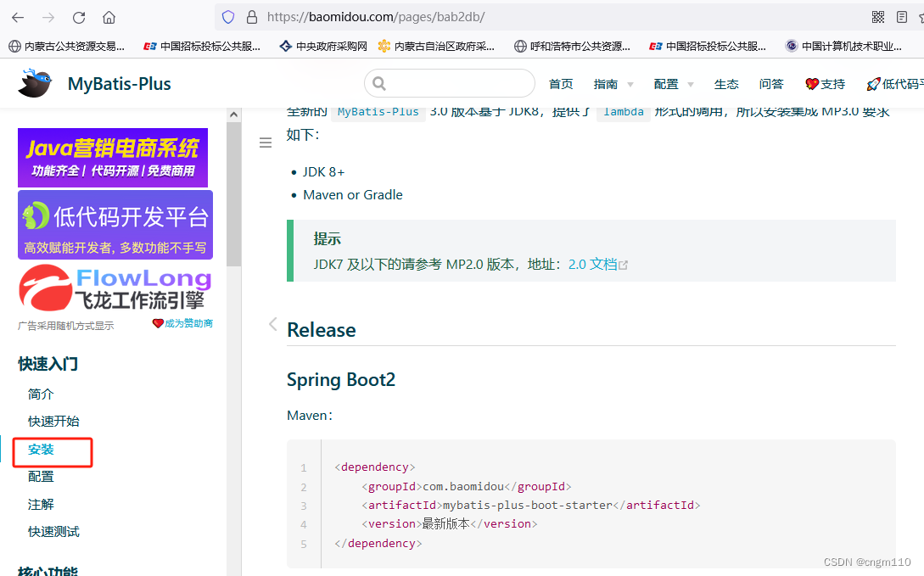Open the 2.0 文档 link
The image size is (924, 576).
pos(592,265)
